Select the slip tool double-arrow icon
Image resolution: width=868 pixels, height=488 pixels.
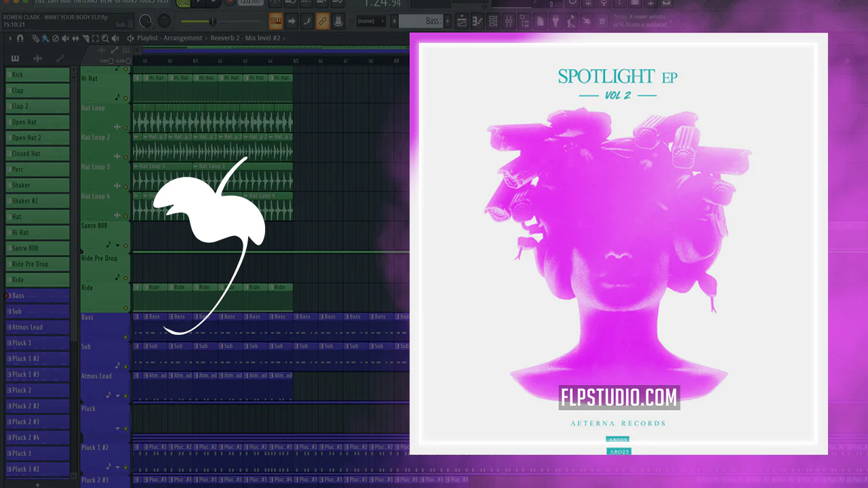point(76,39)
